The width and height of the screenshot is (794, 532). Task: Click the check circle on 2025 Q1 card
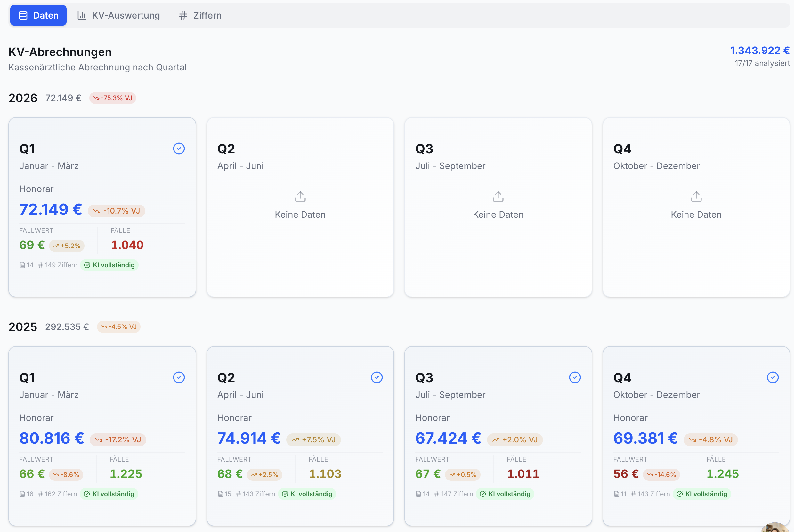(x=179, y=377)
